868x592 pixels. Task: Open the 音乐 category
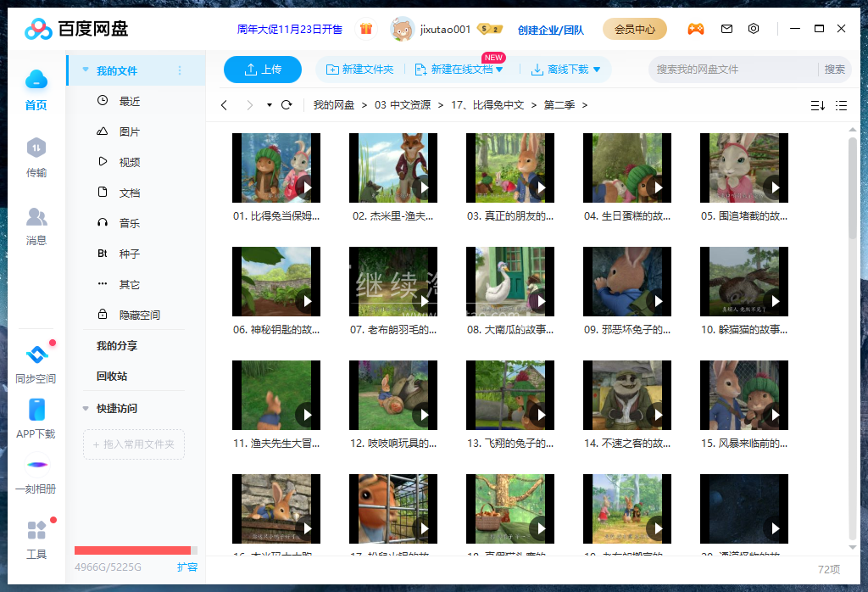point(129,223)
